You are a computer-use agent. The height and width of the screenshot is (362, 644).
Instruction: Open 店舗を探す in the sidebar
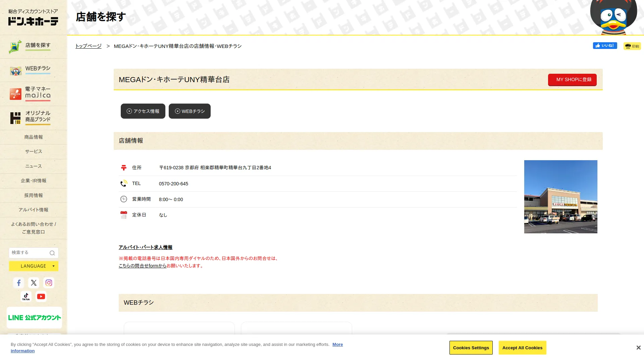(34, 47)
